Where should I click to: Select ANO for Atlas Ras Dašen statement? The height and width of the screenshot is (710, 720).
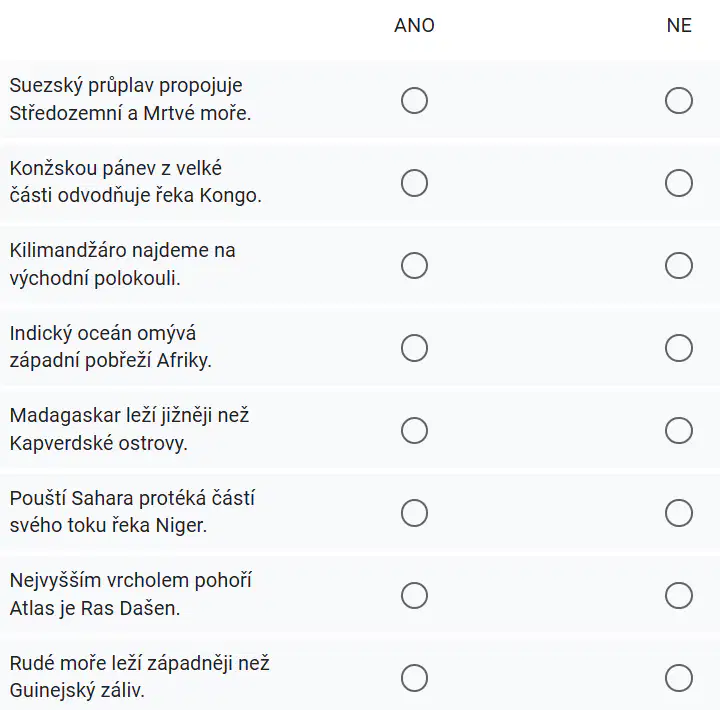click(414, 595)
